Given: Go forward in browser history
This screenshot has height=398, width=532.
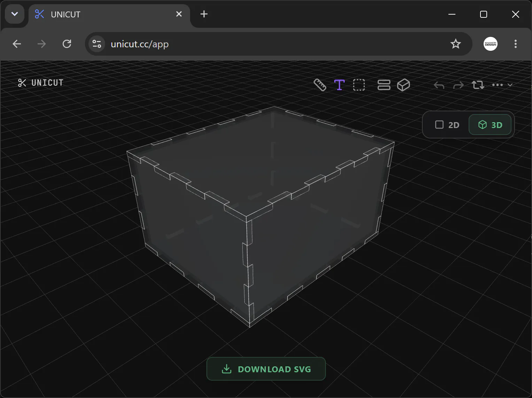Looking at the screenshot, I should (41, 44).
